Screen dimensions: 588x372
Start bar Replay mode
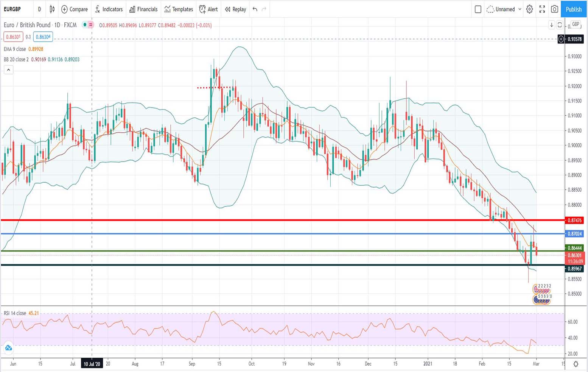point(235,9)
